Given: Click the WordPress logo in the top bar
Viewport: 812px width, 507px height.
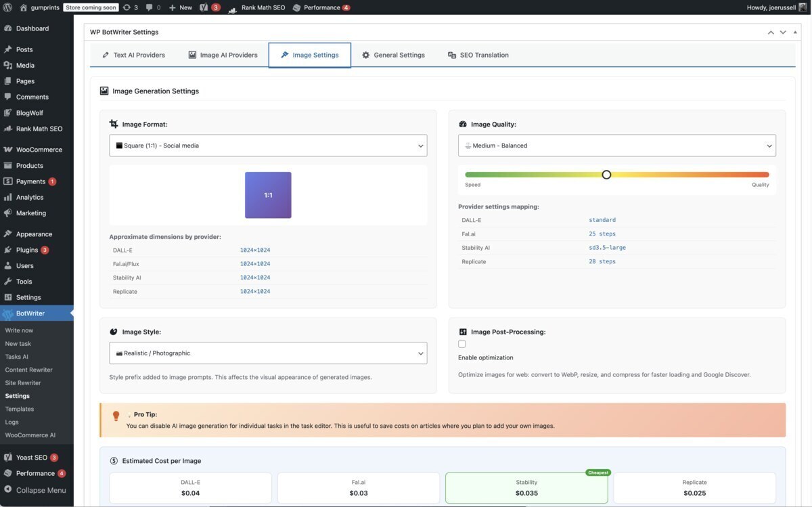Looking at the screenshot, I should [x=7, y=7].
